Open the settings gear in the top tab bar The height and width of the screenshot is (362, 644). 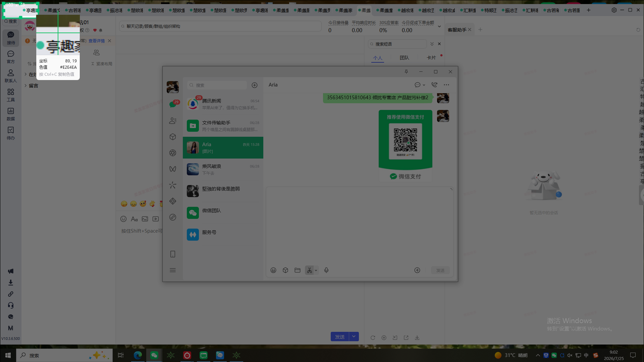coord(614,10)
